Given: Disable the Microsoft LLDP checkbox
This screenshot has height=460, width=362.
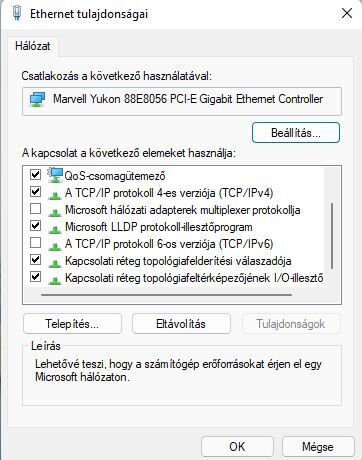Looking at the screenshot, I should [x=35, y=226].
